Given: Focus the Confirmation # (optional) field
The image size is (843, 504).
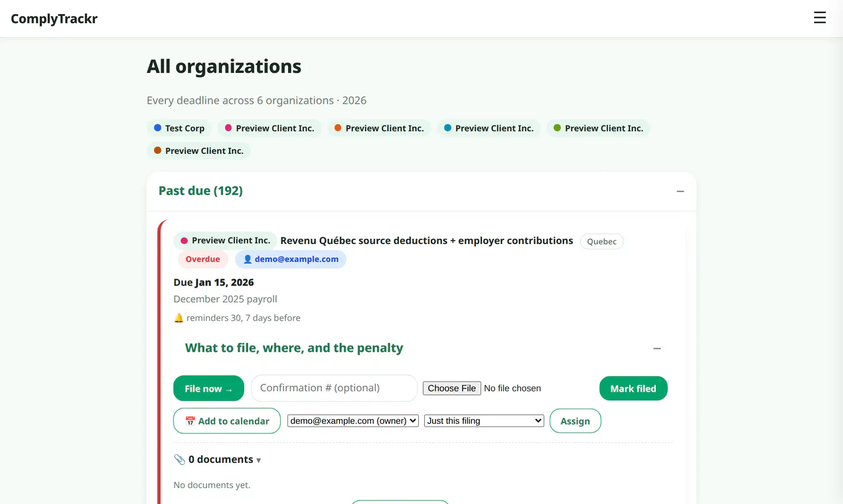Looking at the screenshot, I should [x=334, y=388].
